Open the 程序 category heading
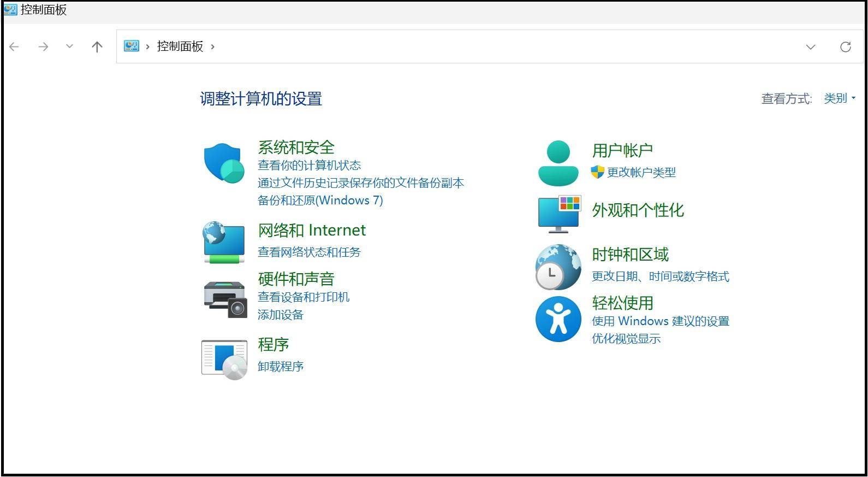The image size is (868, 477). pos(274,344)
